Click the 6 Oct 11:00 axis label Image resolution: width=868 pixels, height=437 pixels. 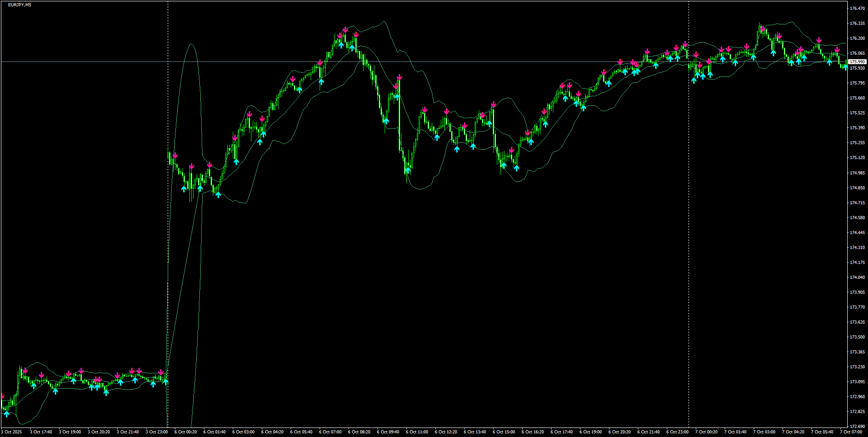(417, 432)
